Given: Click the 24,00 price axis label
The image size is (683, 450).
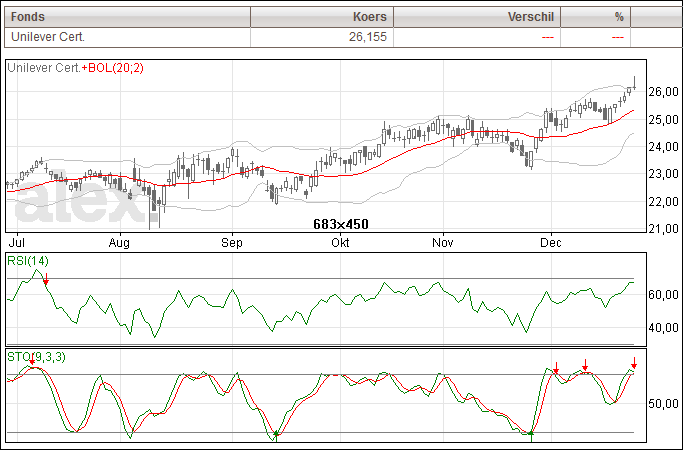Looking at the screenshot, I should click(663, 147).
